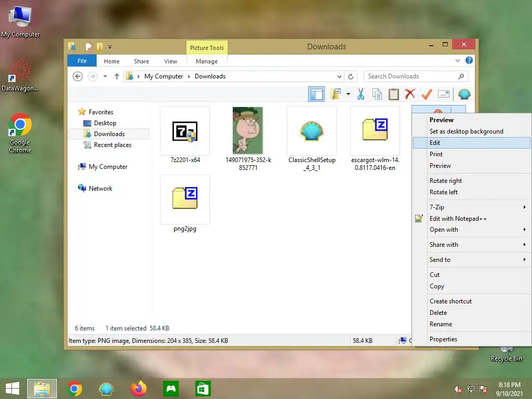Viewport: 532px width, 399px height.
Task: Choose Edit in the context menu
Action: pos(472,142)
